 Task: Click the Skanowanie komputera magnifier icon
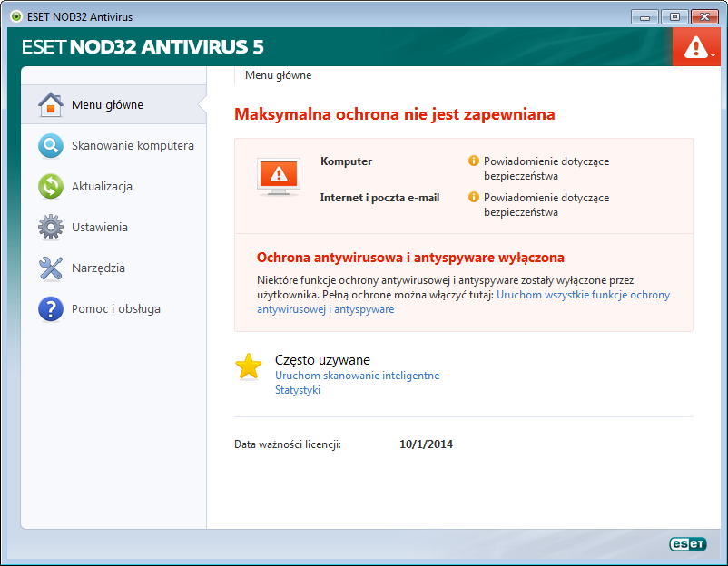tap(51, 146)
